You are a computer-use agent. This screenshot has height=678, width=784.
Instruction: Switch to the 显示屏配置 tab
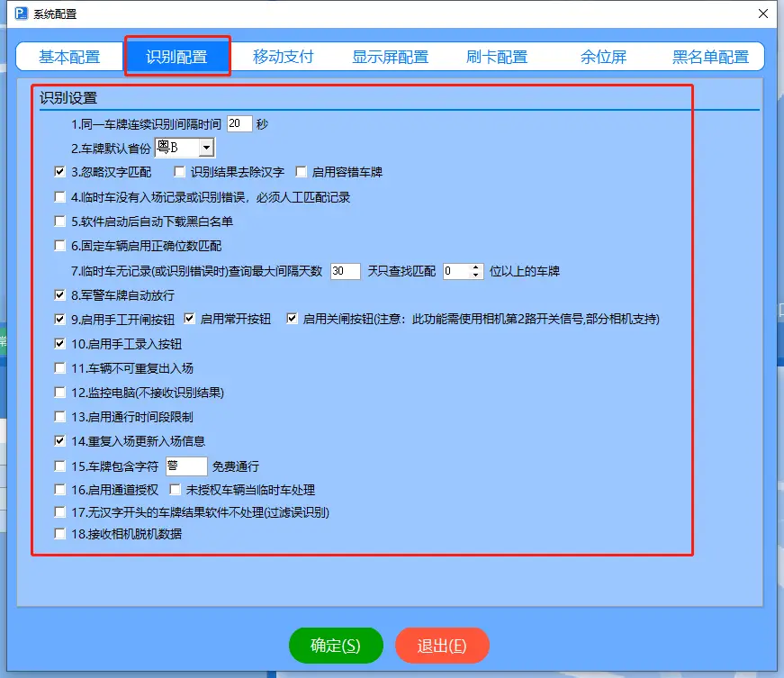point(392,56)
